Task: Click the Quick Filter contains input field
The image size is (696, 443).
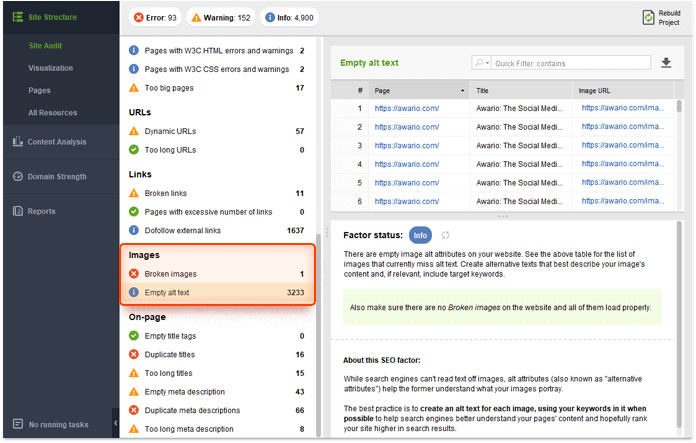Action: [x=571, y=63]
